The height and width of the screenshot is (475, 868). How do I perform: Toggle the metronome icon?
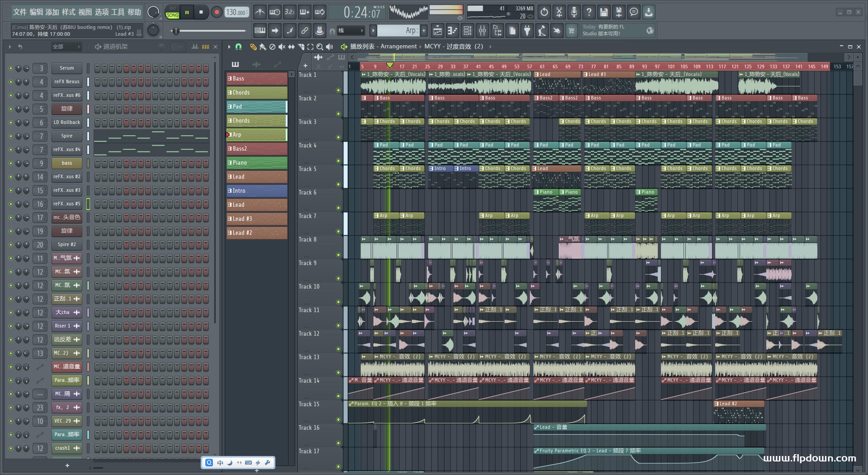tap(259, 12)
